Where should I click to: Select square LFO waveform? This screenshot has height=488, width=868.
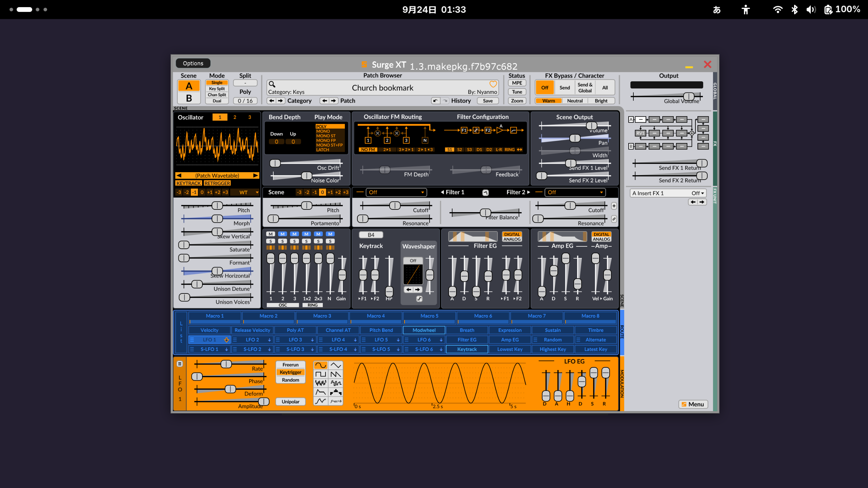point(320,374)
